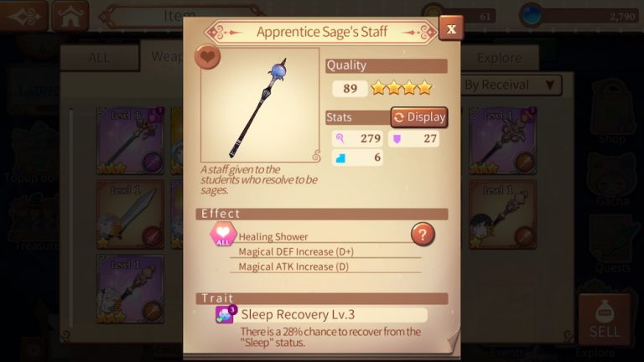Select the Magical DEF Increase (D+) effect

pos(296,251)
